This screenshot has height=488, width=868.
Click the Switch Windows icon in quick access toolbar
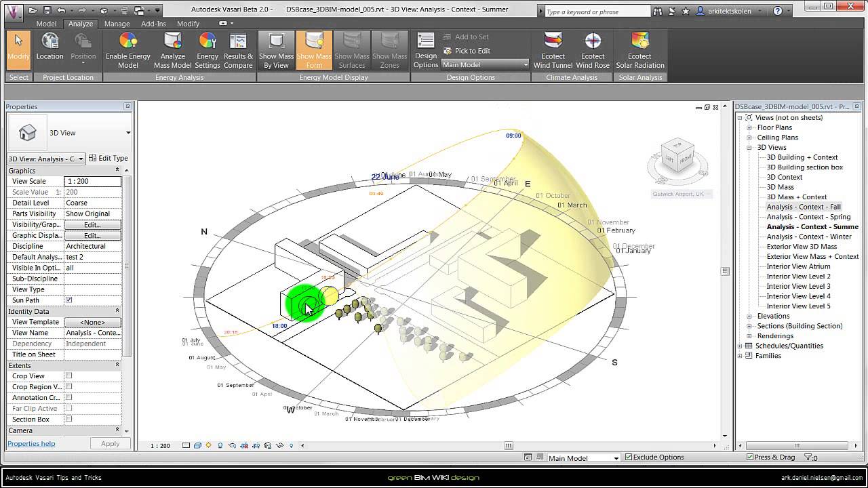click(x=139, y=11)
